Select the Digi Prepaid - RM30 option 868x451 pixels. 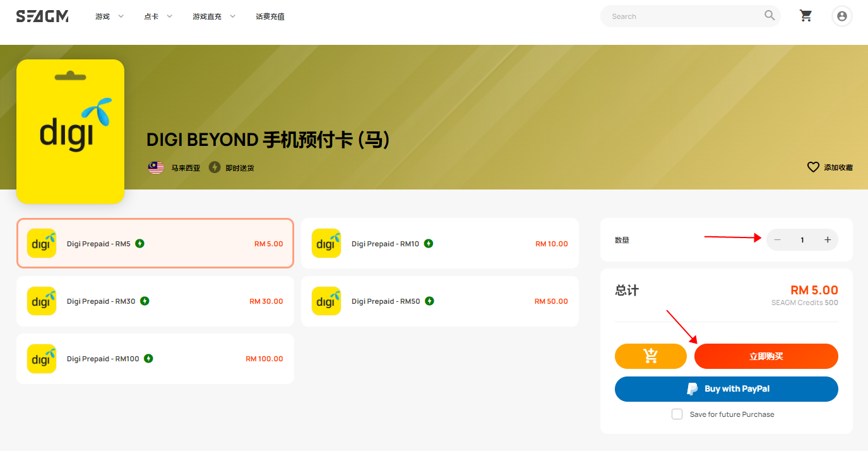155,301
